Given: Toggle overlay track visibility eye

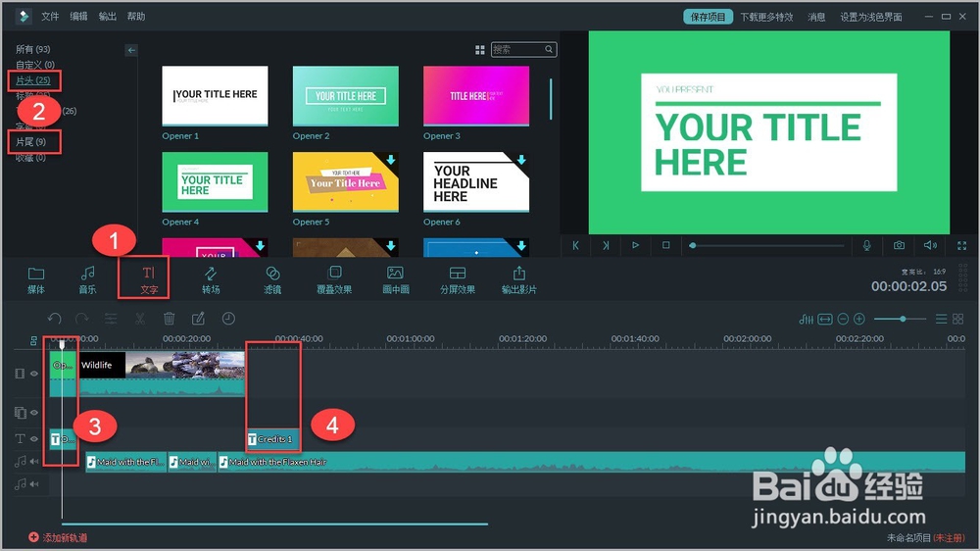Looking at the screenshot, I should tap(34, 413).
